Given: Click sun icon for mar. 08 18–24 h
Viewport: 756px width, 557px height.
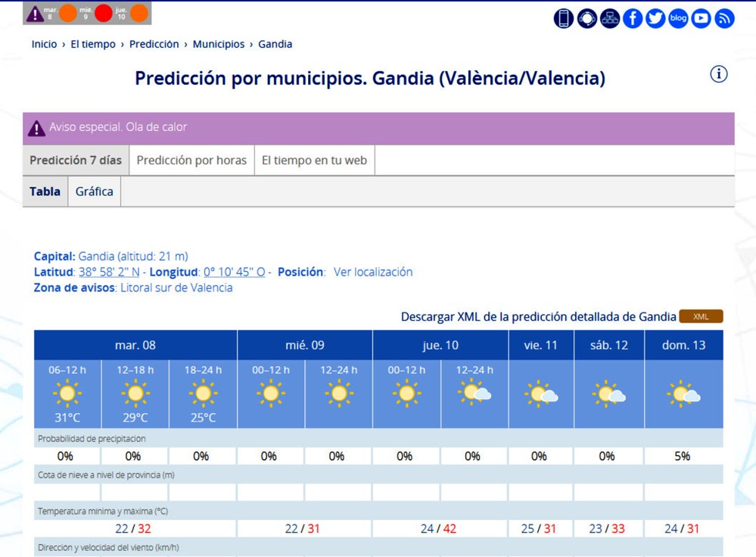Looking at the screenshot, I should (x=203, y=393).
